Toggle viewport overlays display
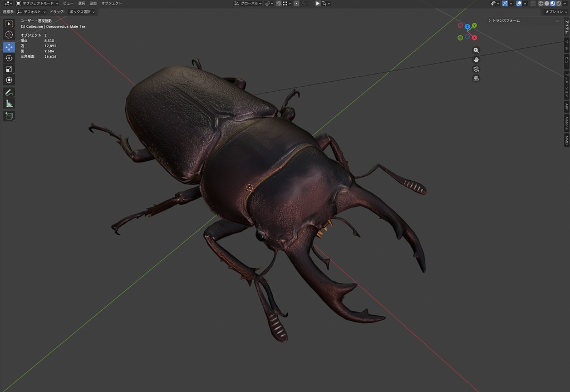 (519, 3)
